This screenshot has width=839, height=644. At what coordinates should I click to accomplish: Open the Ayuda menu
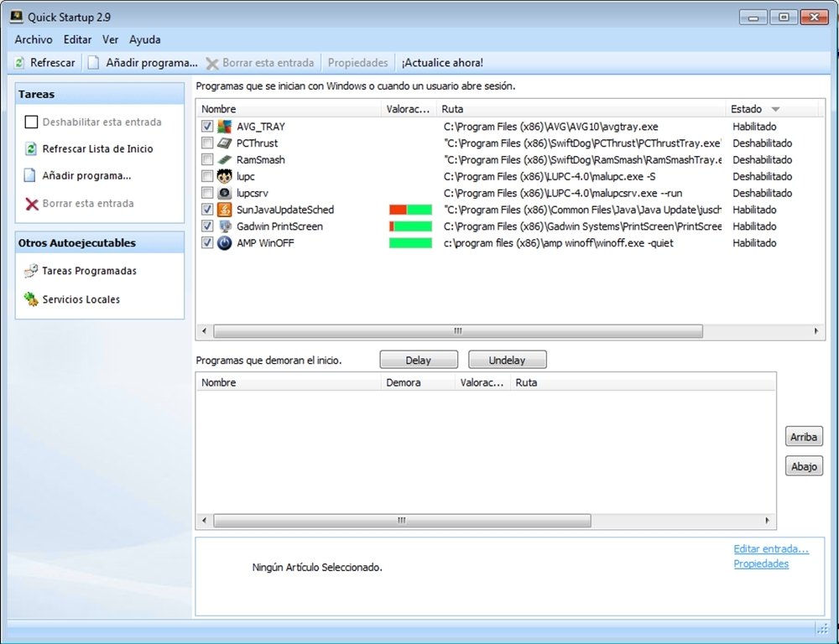pyautogui.click(x=144, y=39)
